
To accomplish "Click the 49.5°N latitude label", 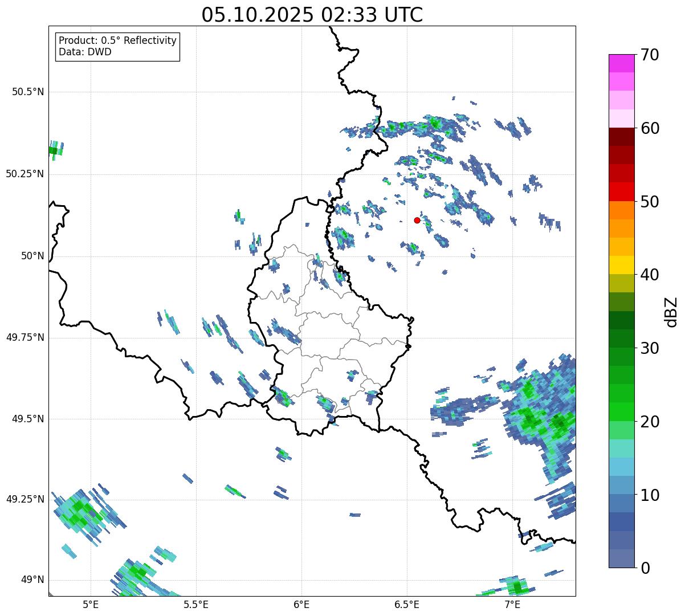I will pyautogui.click(x=28, y=419).
